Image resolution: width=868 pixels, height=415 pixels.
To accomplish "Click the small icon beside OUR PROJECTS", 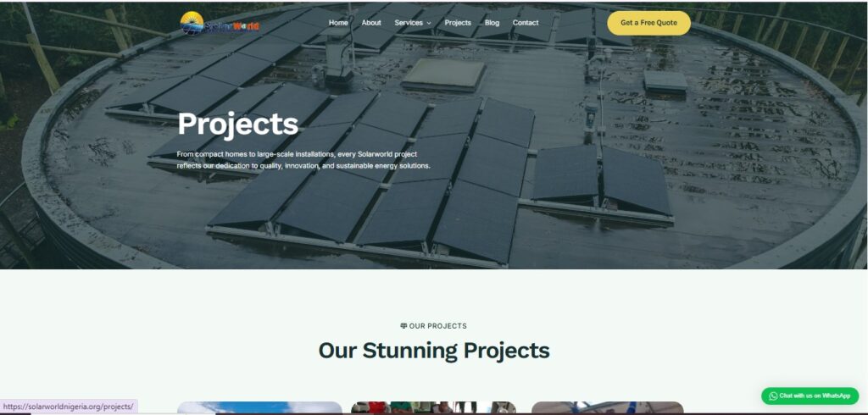I will (x=403, y=326).
